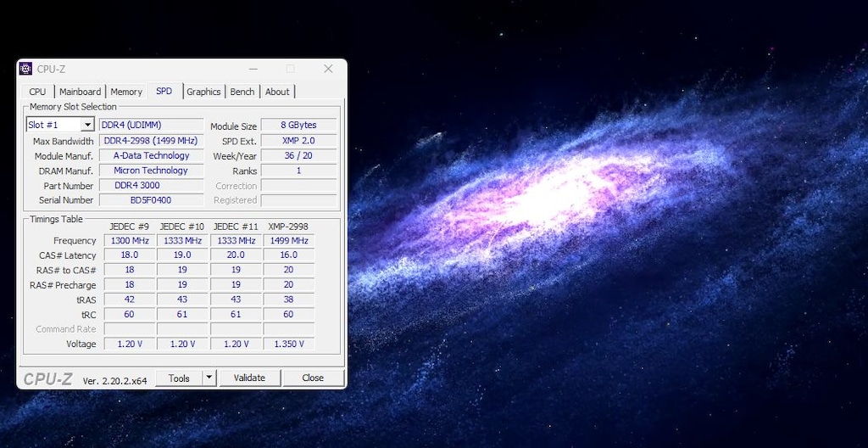Show the About tab
The width and height of the screenshot is (868, 448).
click(x=277, y=92)
